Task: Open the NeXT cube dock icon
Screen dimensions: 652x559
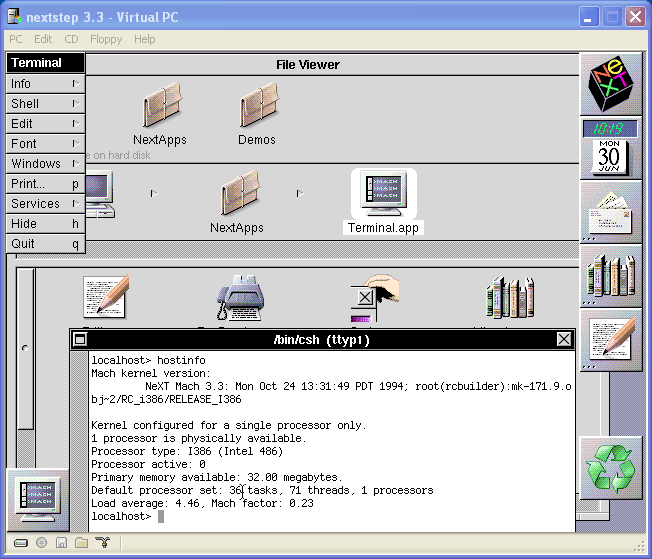Action: (610, 84)
